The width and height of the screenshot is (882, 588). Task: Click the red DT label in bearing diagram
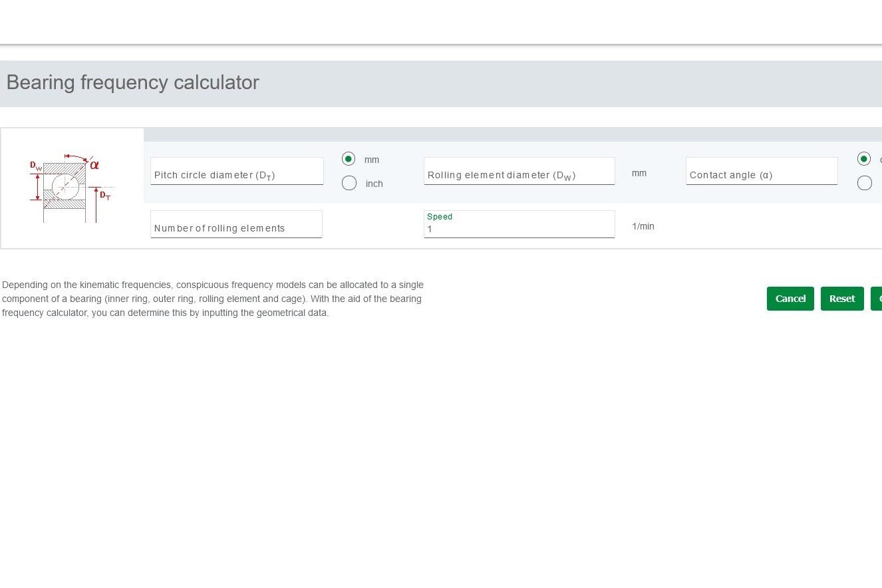pyautogui.click(x=105, y=196)
